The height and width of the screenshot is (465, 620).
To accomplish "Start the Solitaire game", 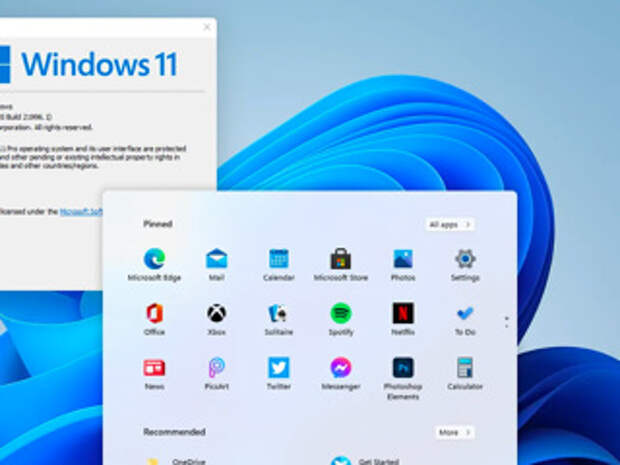I will click(x=279, y=313).
